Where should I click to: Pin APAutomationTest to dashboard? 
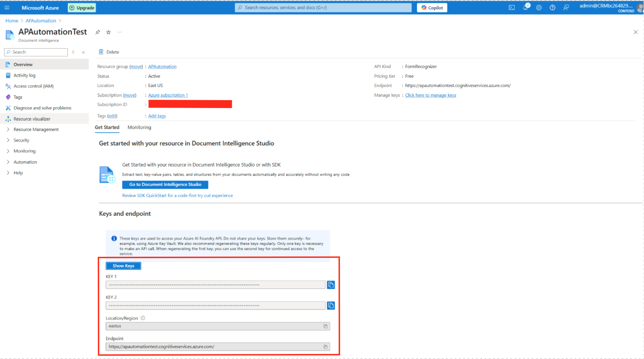click(x=98, y=32)
